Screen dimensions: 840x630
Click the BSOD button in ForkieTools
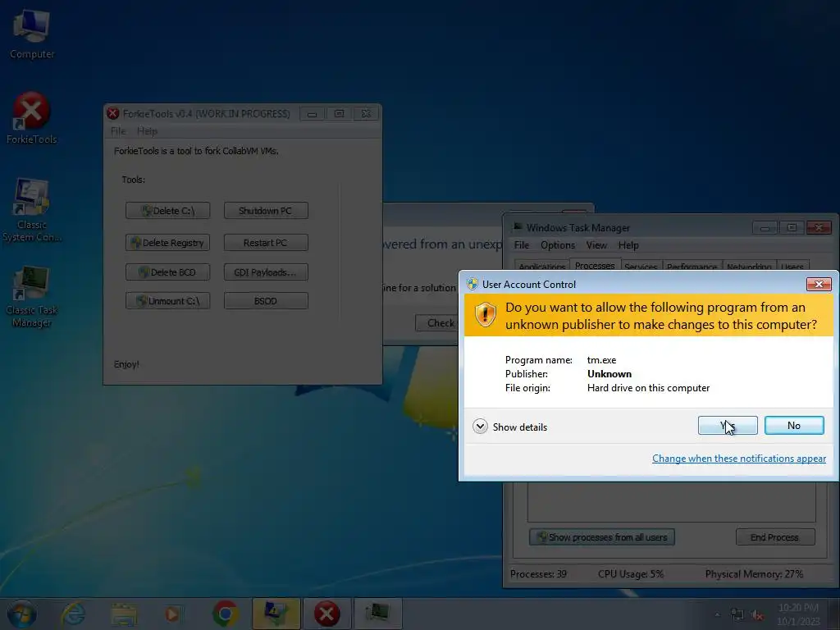(x=266, y=301)
